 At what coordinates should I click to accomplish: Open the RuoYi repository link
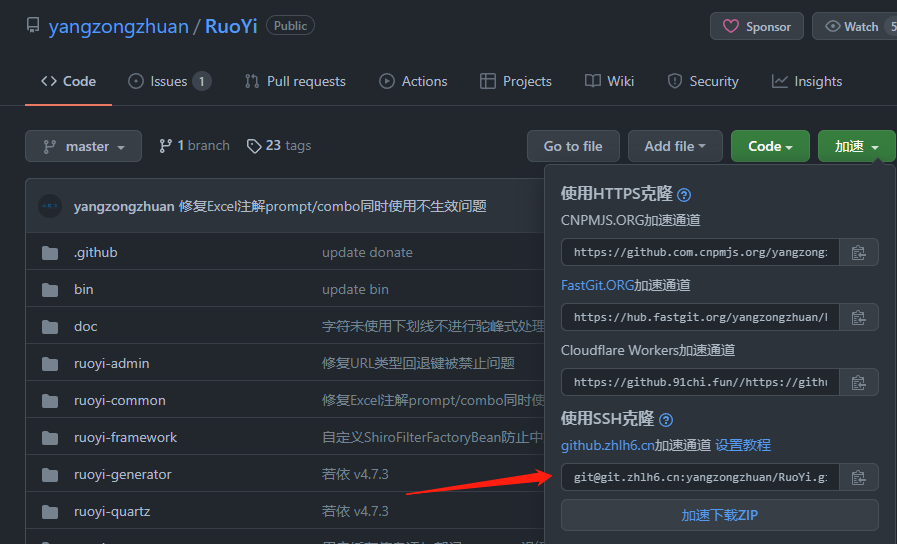point(231,26)
